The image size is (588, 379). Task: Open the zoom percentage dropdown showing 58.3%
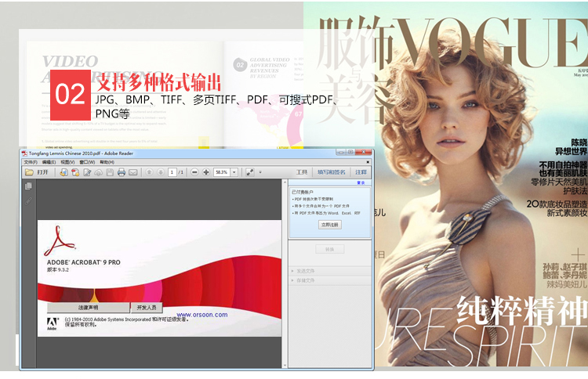pos(222,171)
